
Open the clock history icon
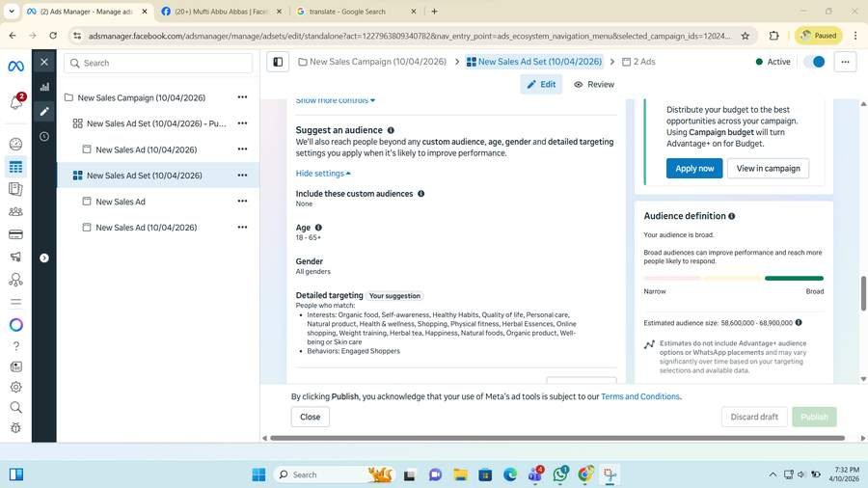44,137
